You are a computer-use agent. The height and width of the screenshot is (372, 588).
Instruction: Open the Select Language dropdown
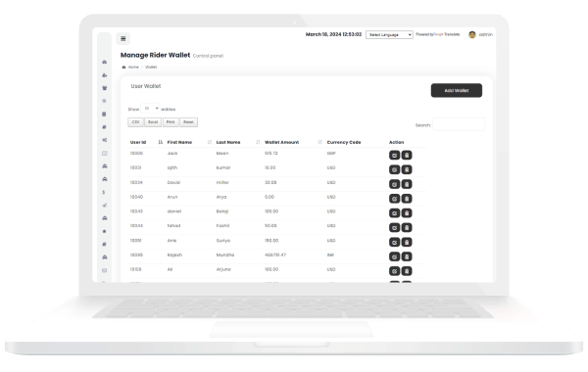[x=389, y=35]
